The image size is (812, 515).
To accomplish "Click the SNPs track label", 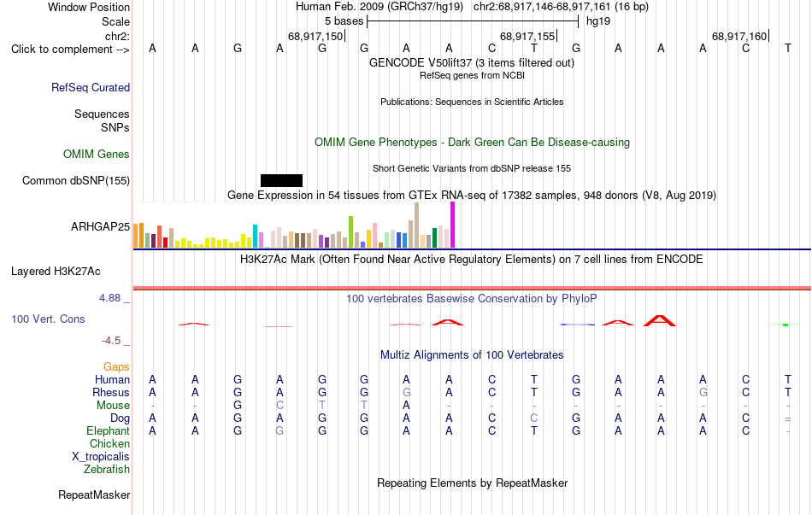I will coord(115,127).
